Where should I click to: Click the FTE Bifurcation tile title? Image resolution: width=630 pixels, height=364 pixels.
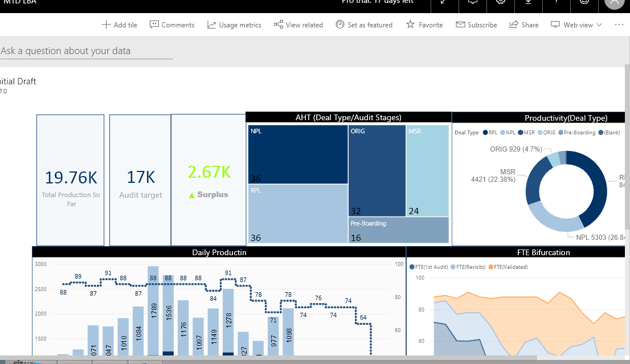click(x=543, y=252)
